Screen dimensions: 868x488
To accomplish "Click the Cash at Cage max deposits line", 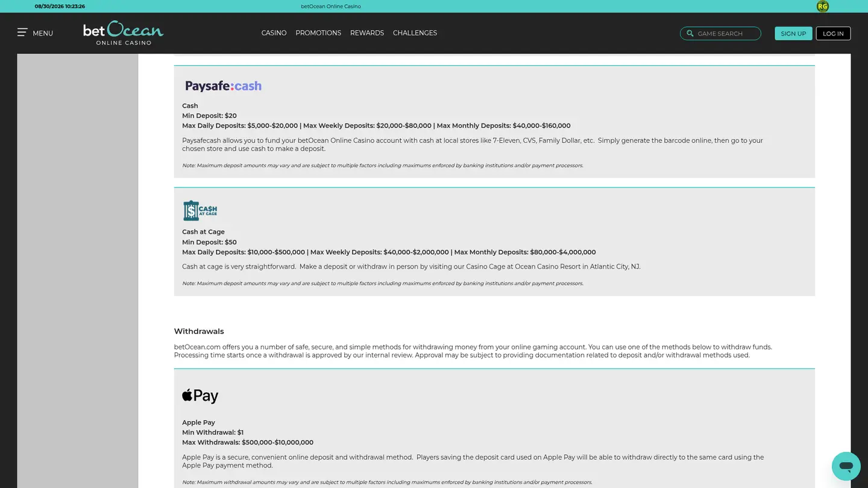I will click(x=389, y=252).
